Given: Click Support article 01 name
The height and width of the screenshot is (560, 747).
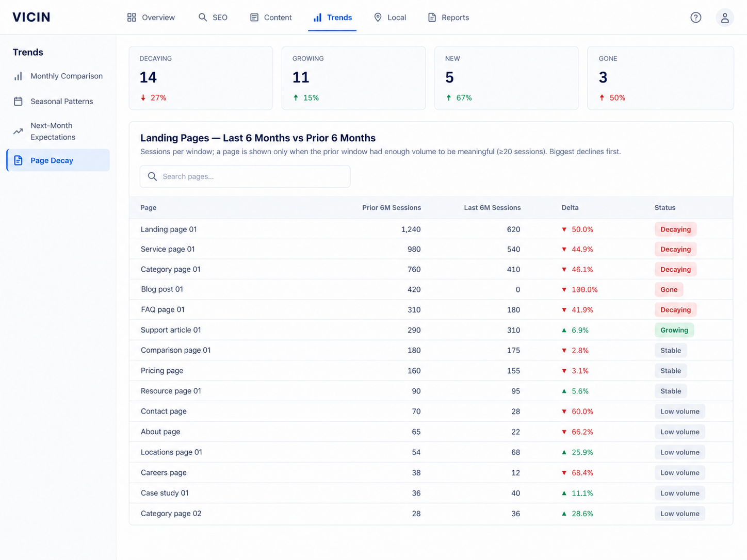Looking at the screenshot, I should 171,330.
